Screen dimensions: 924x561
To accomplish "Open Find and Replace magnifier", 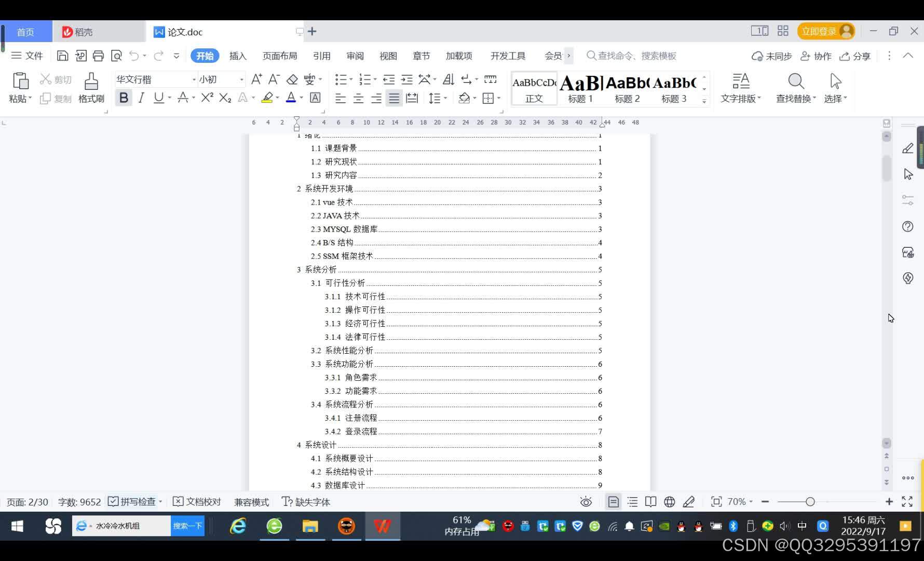I will point(796,81).
